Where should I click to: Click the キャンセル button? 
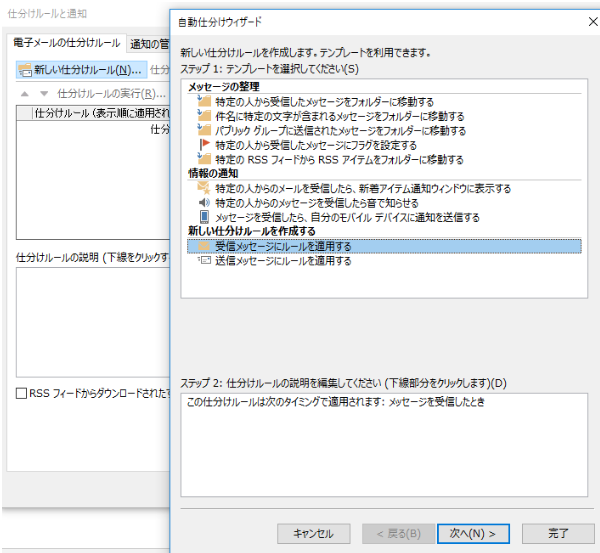point(313,533)
